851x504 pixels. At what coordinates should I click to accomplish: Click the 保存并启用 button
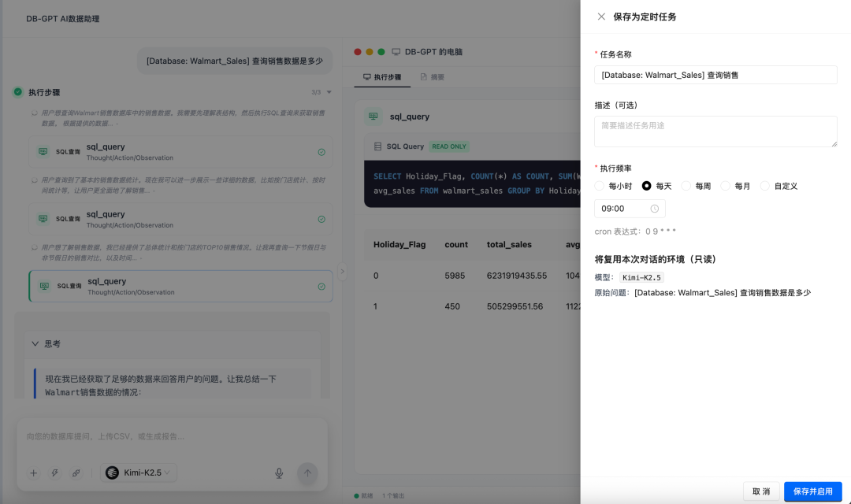click(812, 491)
